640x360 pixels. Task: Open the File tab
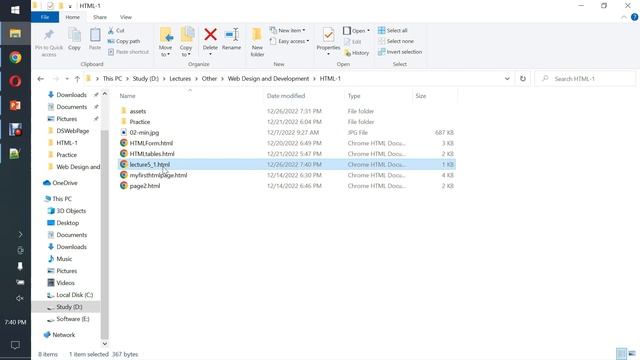[x=45, y=17]
